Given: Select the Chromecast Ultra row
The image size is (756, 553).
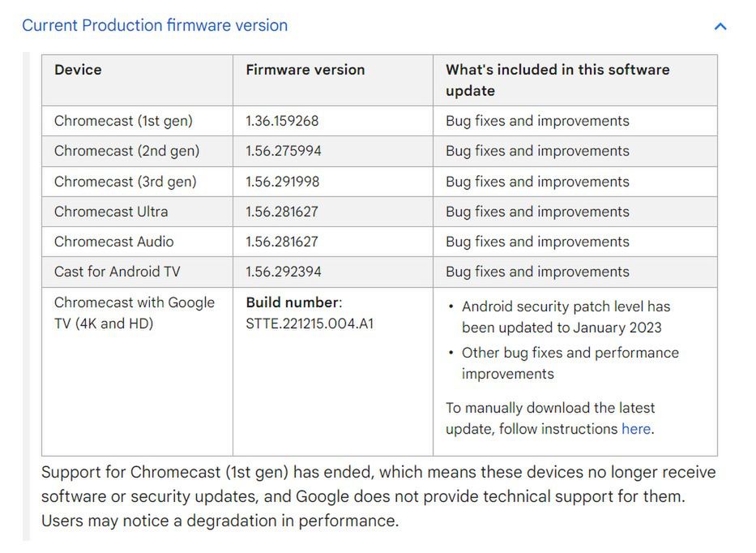Looking at the screenshot, I should coord(109,211).
